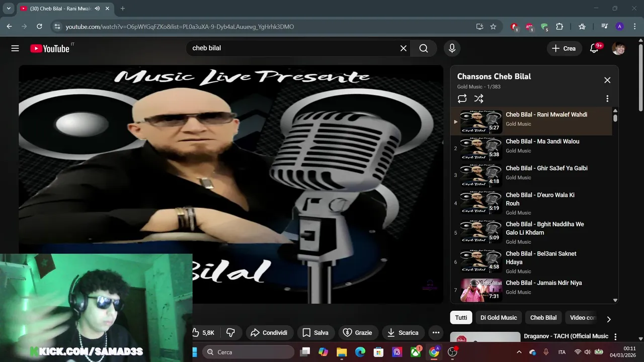Expand chip filters with right chevron
644x362 pixels.
point(608,319)
